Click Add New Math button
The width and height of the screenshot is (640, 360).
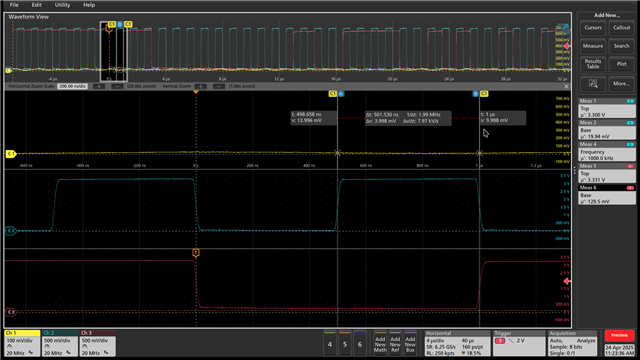pos(380,344)
